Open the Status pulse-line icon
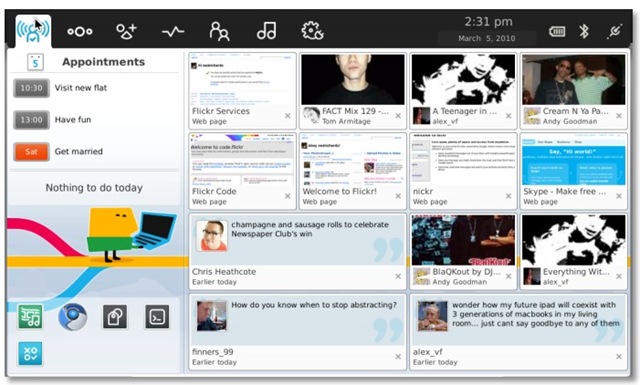640x385 pixels. pyautogui.click(x=173, y=31)
